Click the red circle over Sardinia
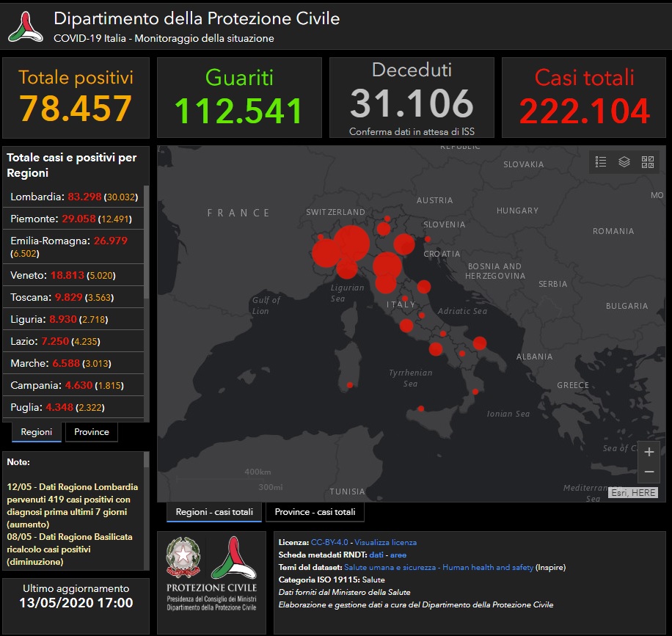Image resolution: width=672 pixels, height=636 pixels. (350, 385)
